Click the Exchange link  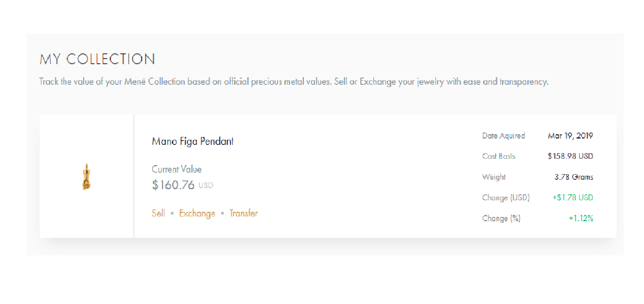pos(197,213)
